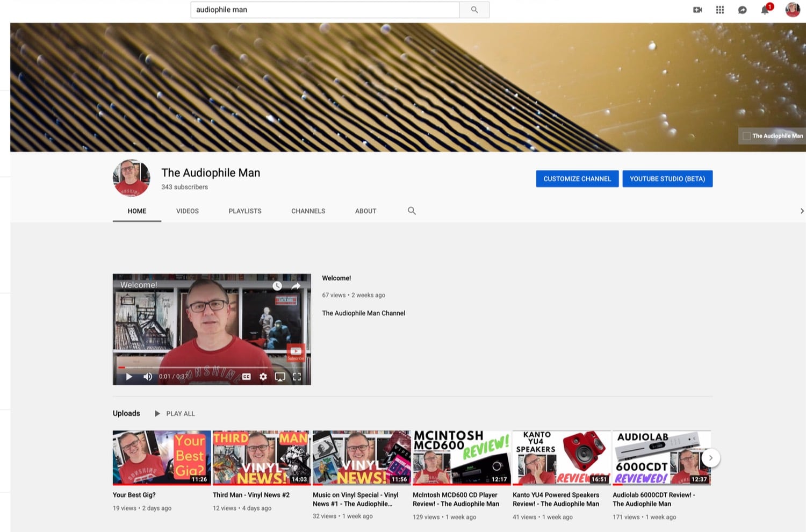
Task: Click the Music on Vinyl Special title
Action: click(356, 499)
